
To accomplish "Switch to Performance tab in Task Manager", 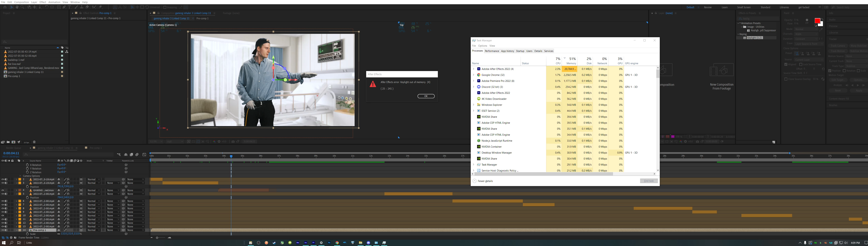I will [492, 51].
